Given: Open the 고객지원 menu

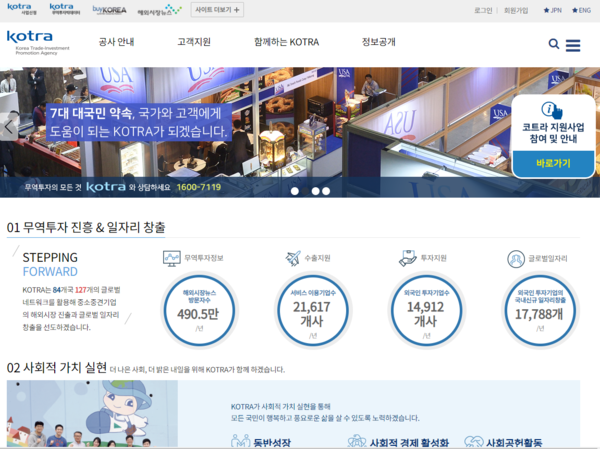Looking at the screenshot, I should 194,42.
